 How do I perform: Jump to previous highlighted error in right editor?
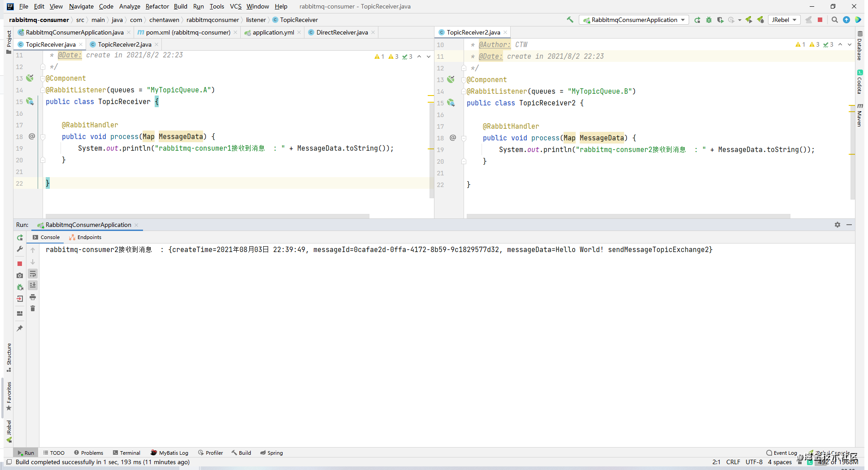(x=840, y=44)
